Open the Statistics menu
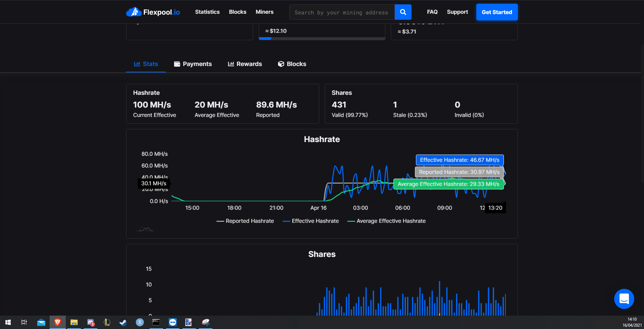This screenshot has height=329, width=644. (207, 12)
